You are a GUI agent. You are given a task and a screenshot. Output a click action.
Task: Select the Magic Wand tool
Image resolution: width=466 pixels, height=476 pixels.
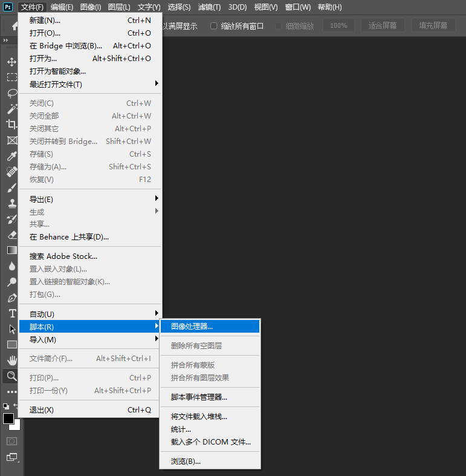point(11,109)
